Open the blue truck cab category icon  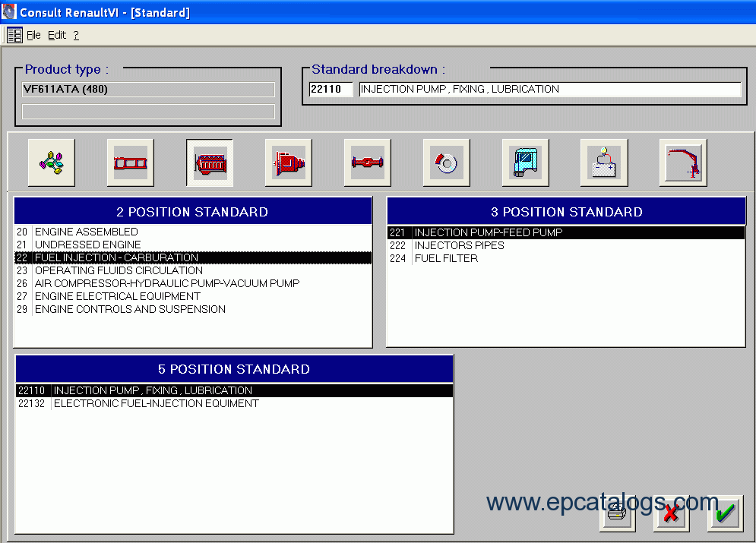[x=526, y=163]
